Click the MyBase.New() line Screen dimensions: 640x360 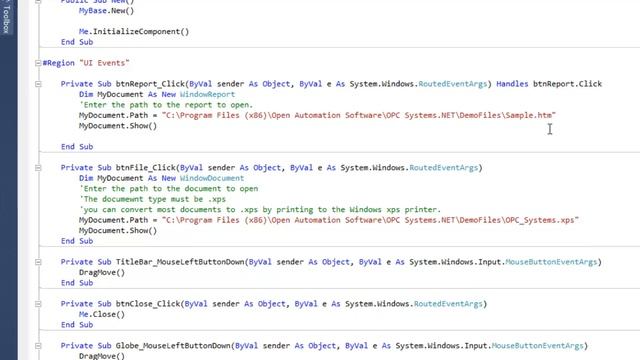(106, 11)
